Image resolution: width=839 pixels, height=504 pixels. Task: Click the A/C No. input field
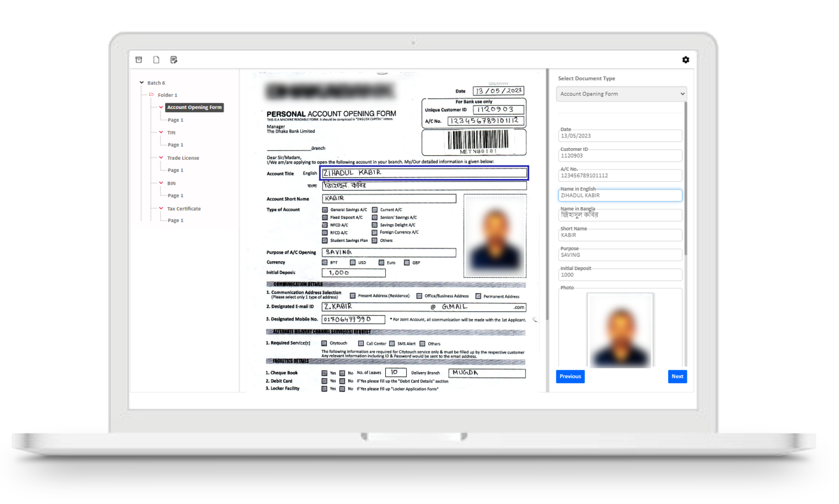click(x=620, y=175)
